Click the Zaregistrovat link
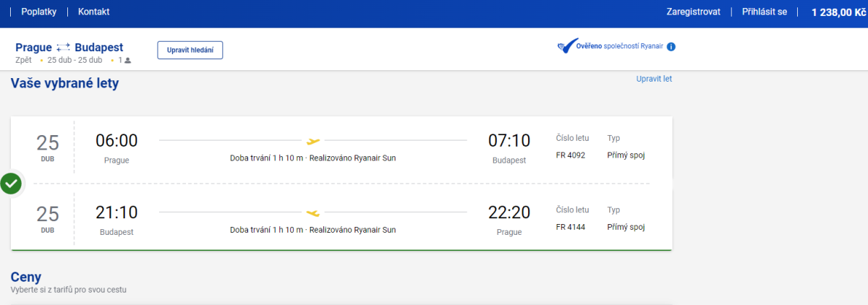 (693, 12)
